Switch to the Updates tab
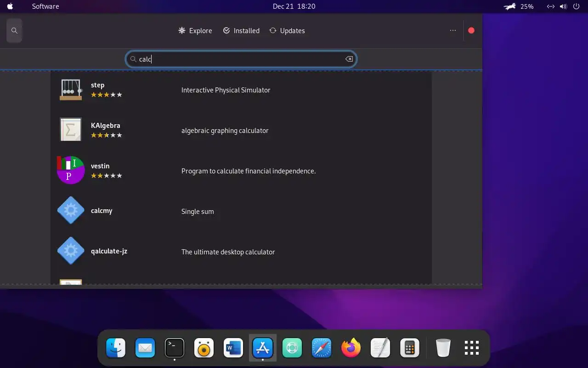 (287, 31)
